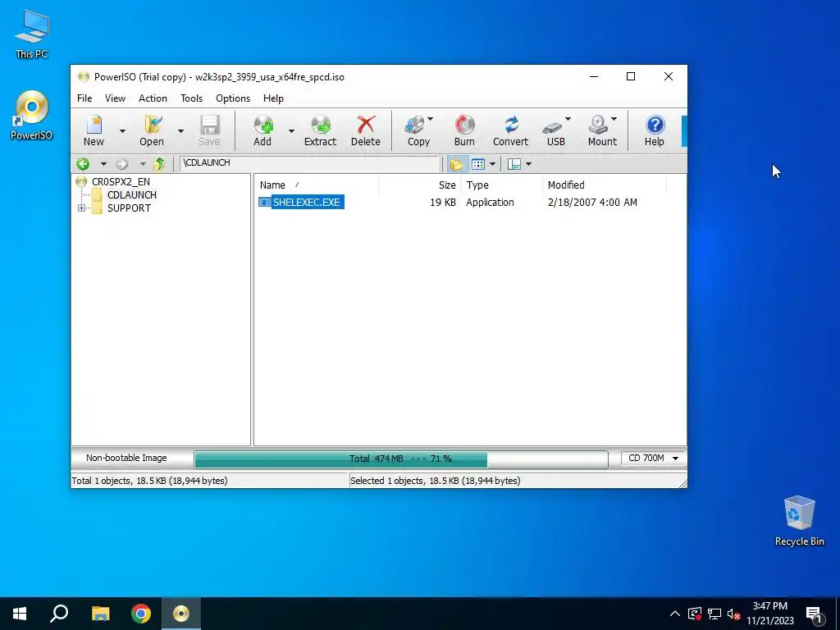Click the 19 KB size cell
Image resolution: width=840 pixels, height=630 pixels.
click(442, 203)
